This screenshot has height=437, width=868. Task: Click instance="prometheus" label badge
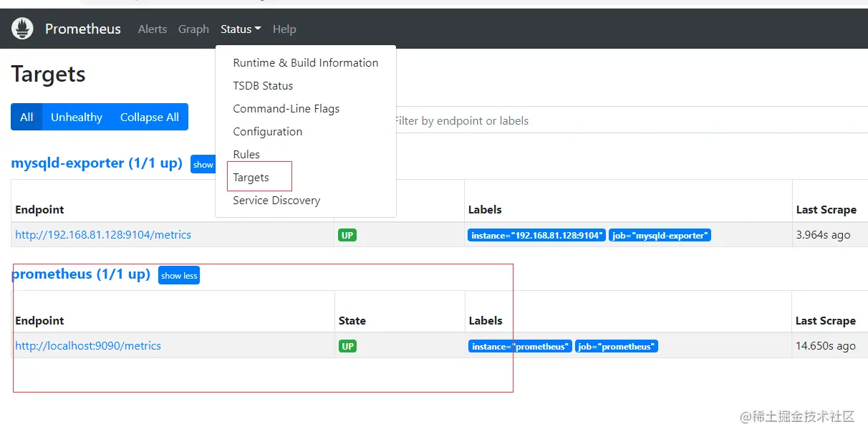[x=521, y=346]
